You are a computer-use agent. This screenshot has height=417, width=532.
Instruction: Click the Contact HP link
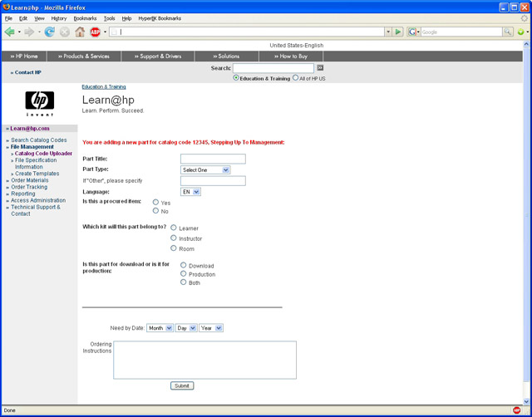tap(27, 72)
